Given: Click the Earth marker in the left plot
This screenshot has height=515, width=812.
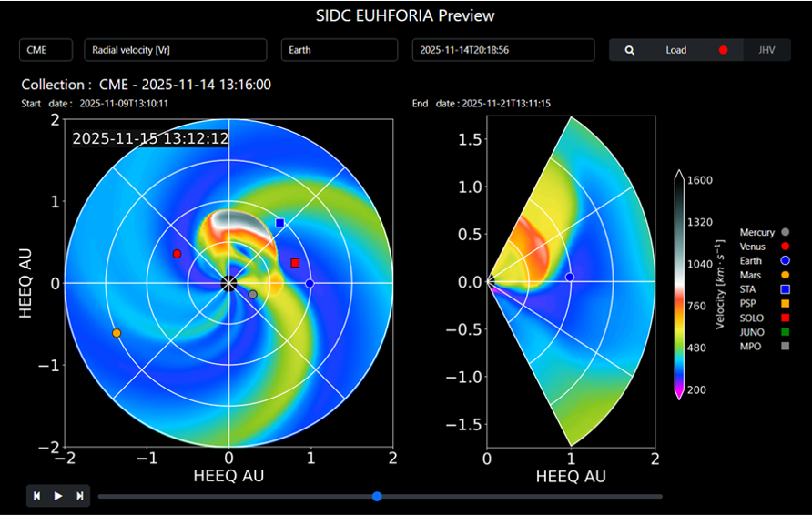Looking at the screenshot, I should [x=310, y=284].
